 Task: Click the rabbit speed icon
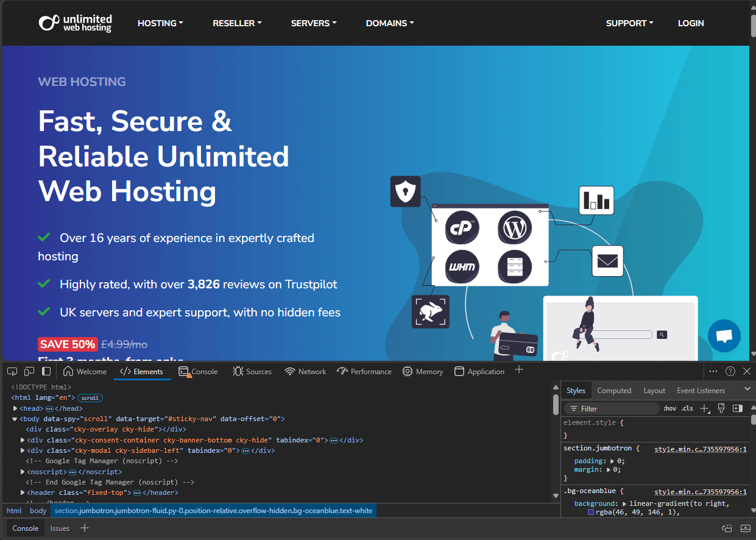[431, 312]
